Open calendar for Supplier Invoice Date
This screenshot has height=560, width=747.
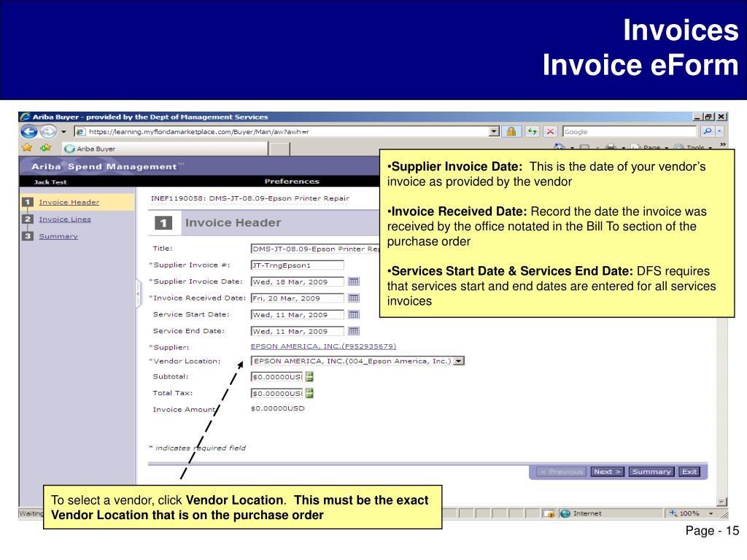[x=354, y=282]
